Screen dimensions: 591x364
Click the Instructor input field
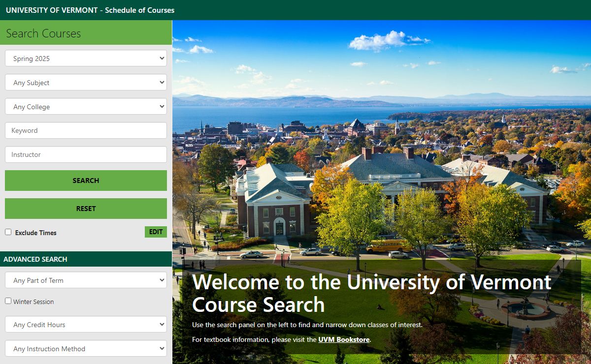(86, 154)
